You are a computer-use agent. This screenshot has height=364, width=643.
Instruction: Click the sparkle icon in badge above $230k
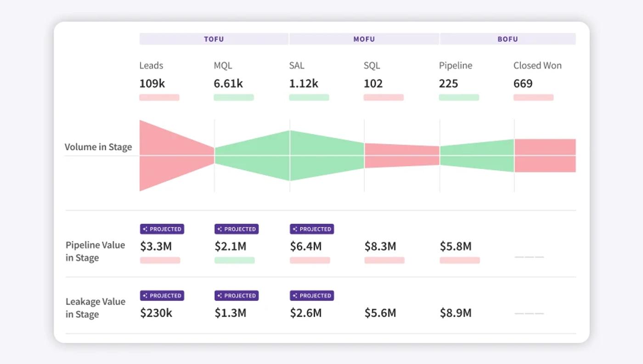click(x=145, y=296)
